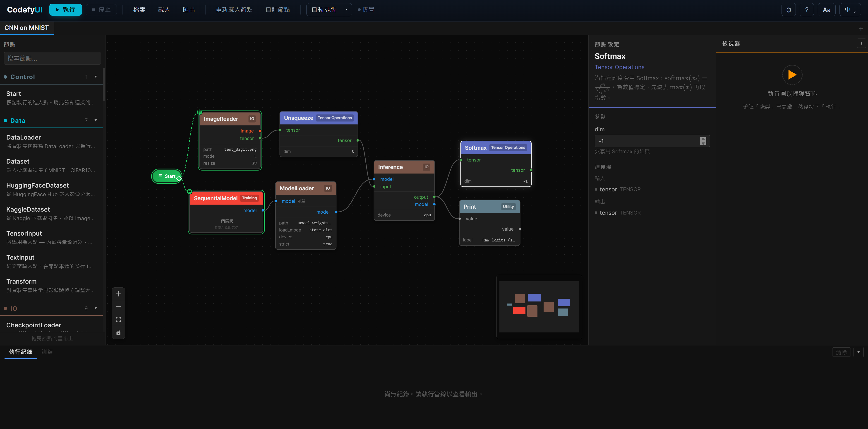Select Dataset in the node list
This screenshot has height=429, width=868.
(51, 166)
